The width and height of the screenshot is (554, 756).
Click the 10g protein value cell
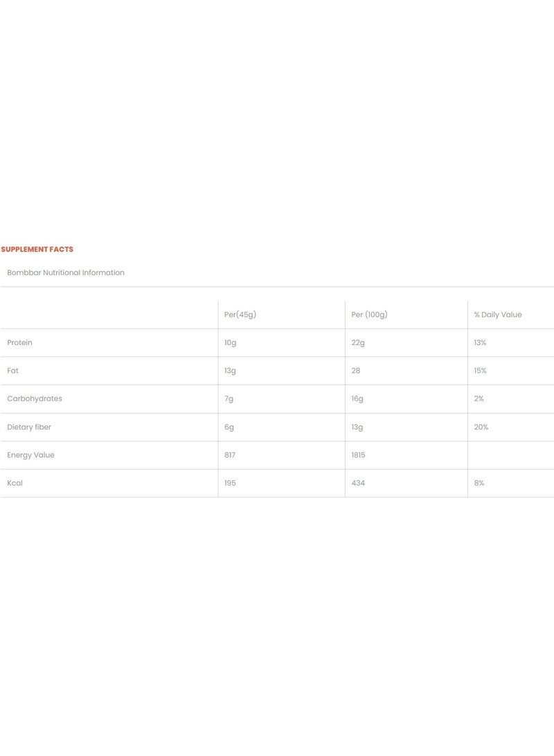point(230,343)
